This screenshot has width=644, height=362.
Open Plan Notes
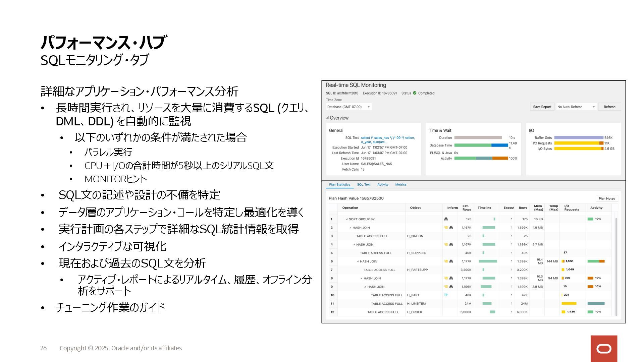point(607,198)
